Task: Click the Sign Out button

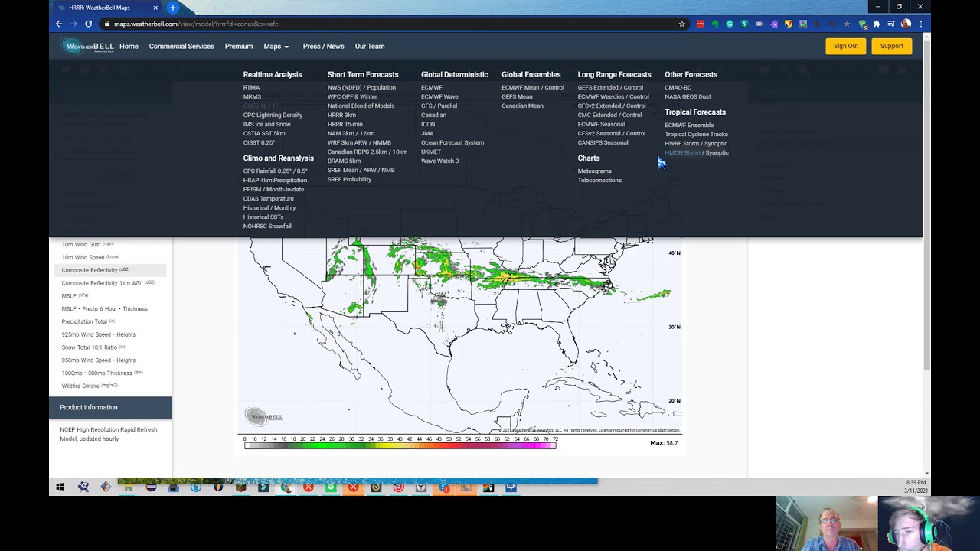Action: click(846, 46)
